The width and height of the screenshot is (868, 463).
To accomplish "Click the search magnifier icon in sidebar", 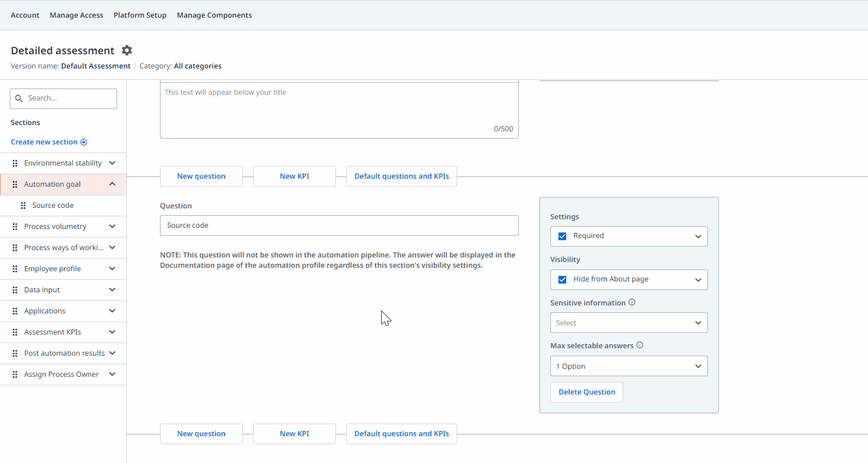I will click(19, 98).
